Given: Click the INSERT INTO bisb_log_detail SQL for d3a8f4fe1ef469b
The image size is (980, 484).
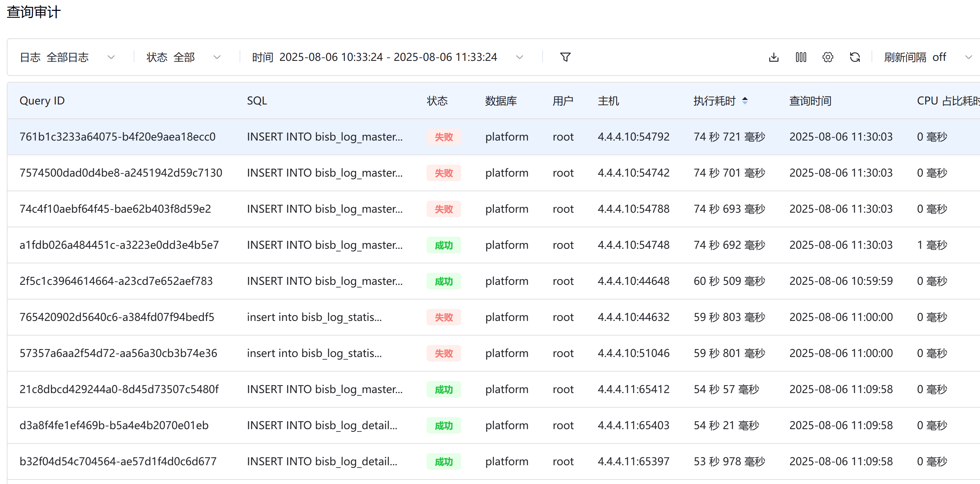Looking at the screenshot, I should [322, 425].
